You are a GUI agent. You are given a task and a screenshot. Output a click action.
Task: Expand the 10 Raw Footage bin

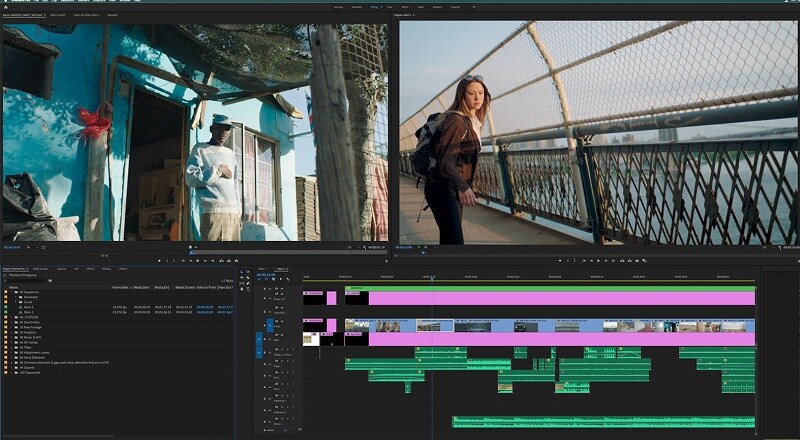[11, 327]
